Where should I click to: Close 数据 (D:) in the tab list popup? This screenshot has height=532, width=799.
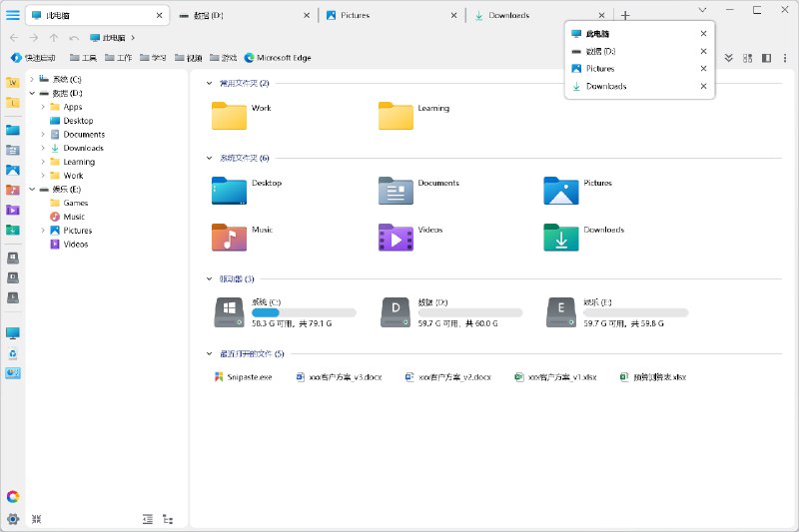[703, 51]
